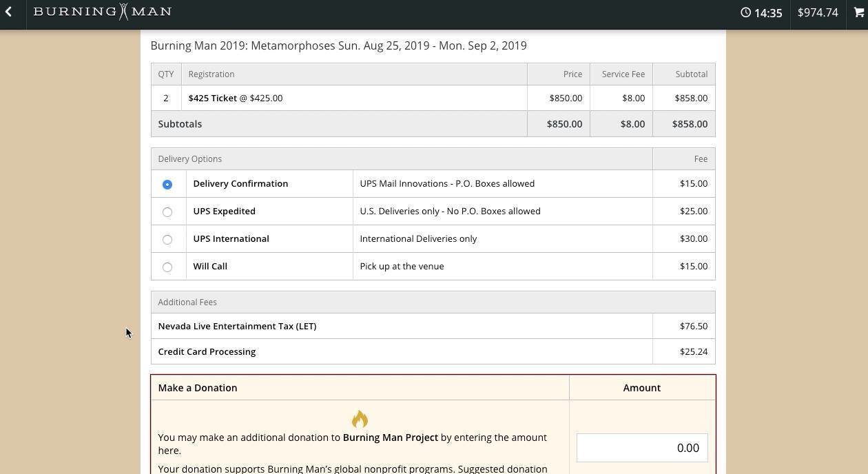Screen dimensions: 868x474
Task: Click the 'Credit Card Processing' label
Action: point(207,351)
